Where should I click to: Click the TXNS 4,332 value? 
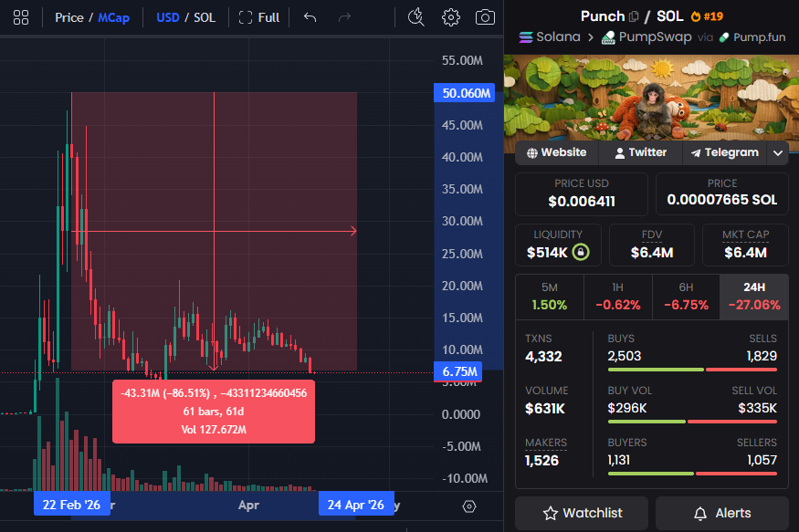[543, 357]
